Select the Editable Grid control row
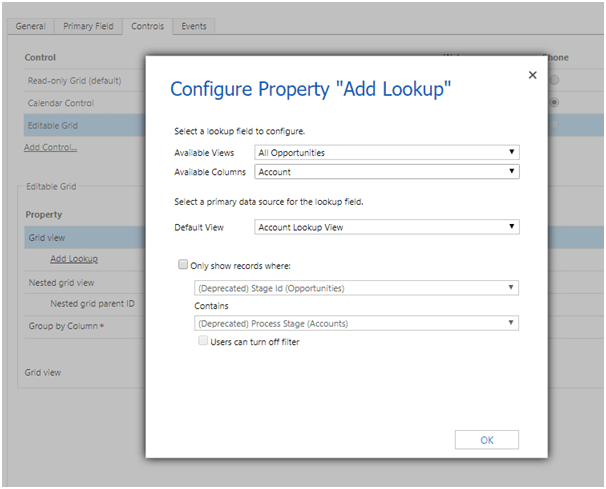Viewport: 606px width, 489px height. tap(84, 125)
